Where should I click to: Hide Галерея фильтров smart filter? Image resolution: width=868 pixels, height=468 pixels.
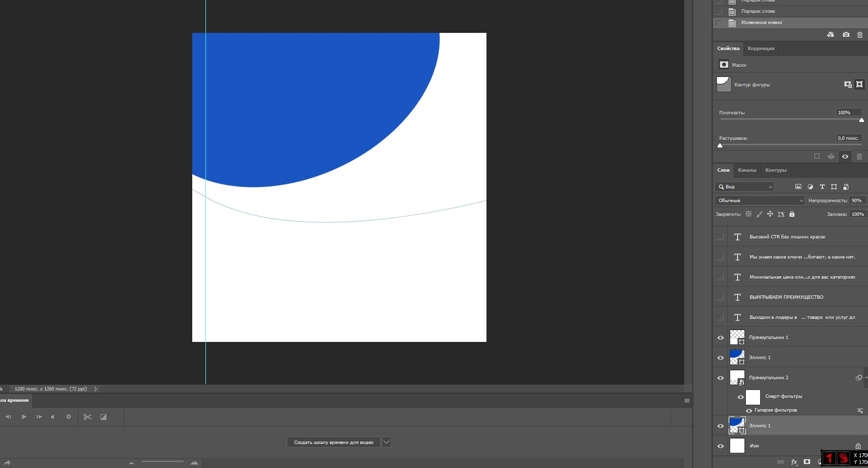point(749,411)
